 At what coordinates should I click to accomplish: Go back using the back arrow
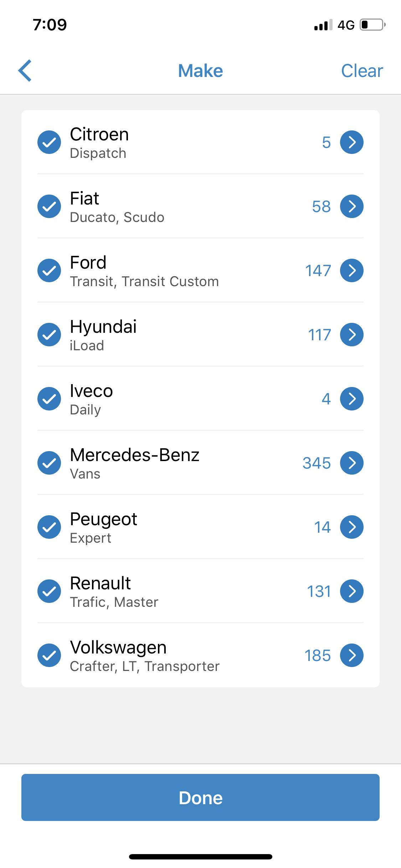(x=25, y=71)
